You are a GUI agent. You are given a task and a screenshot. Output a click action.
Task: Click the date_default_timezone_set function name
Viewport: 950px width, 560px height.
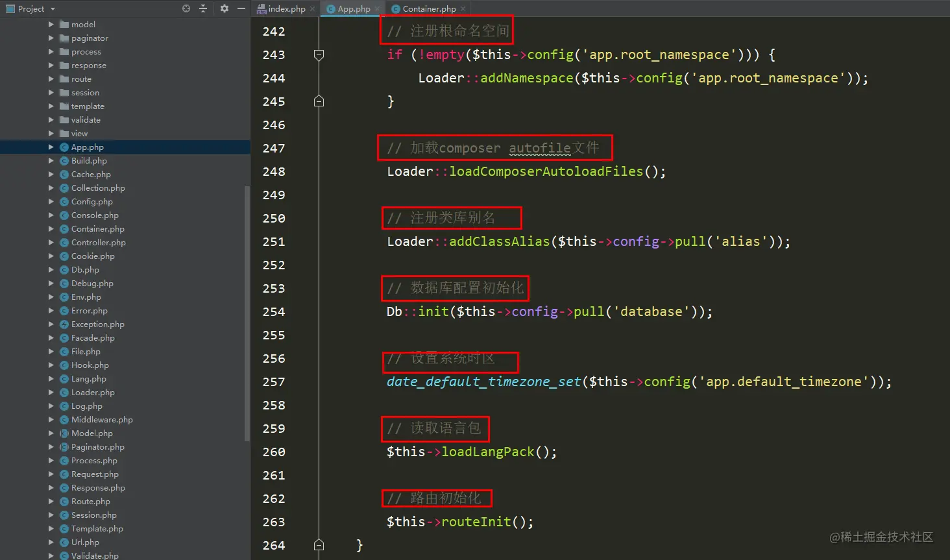tap(484, 382)
